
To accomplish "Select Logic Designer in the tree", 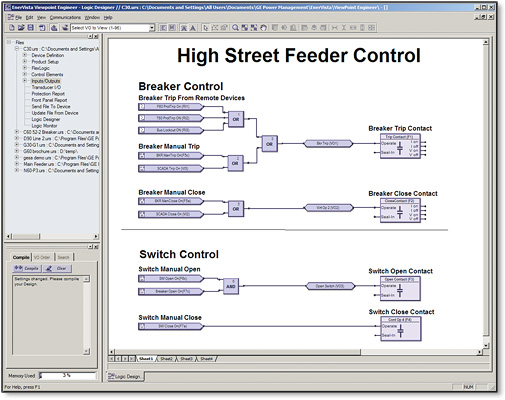I will click(x=46, y=119).
